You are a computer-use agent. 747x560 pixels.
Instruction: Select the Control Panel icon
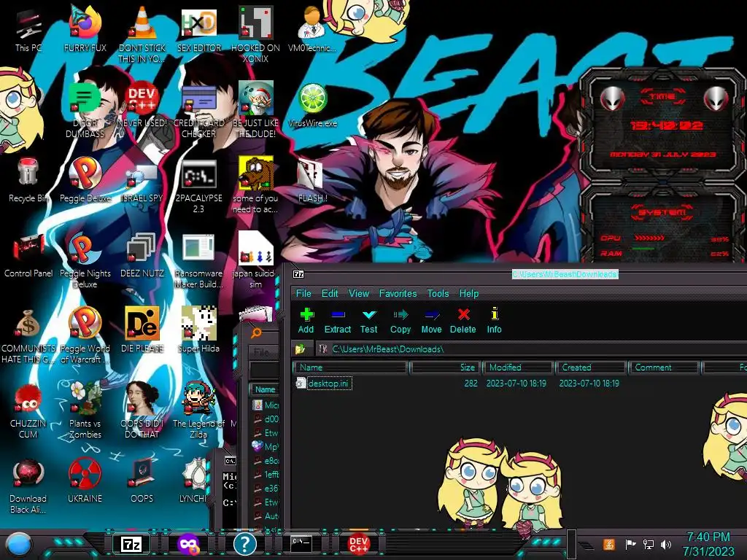(x=28, y=254)
